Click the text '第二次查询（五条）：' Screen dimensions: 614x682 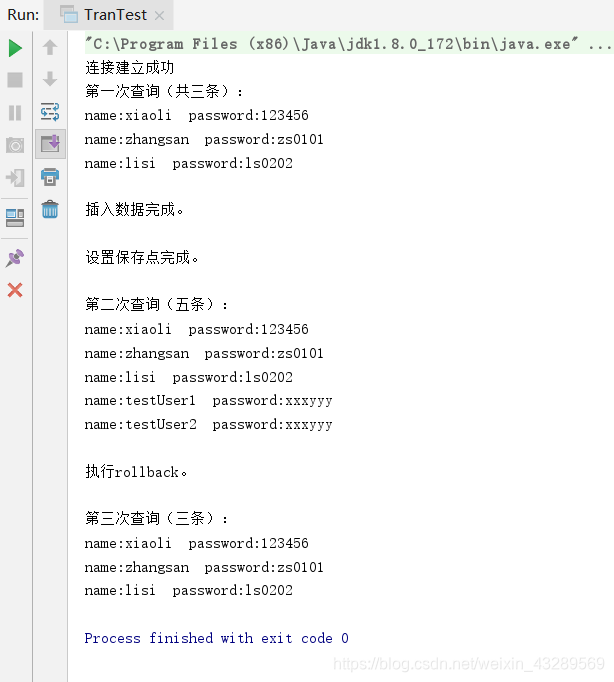[157, 304]
